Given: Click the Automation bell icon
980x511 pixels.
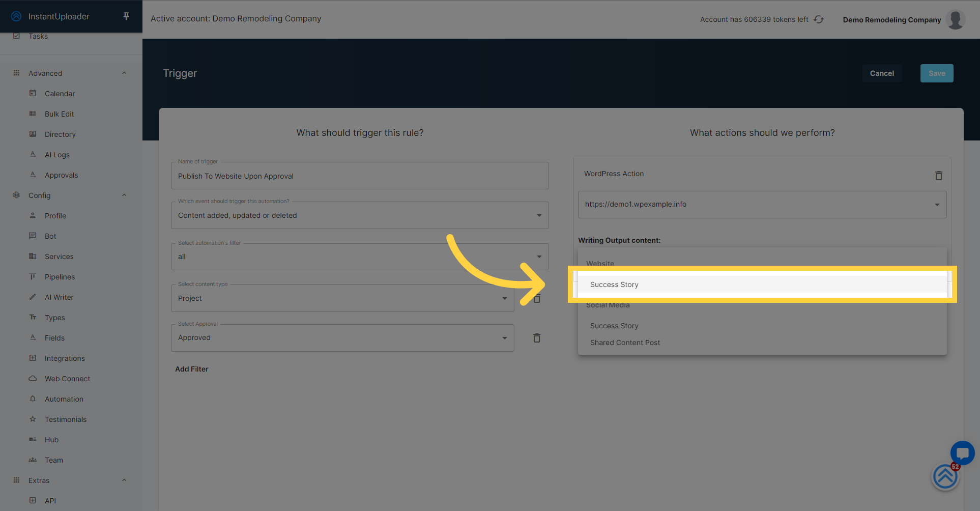Looking at the screenshot, I should point(33,399).
